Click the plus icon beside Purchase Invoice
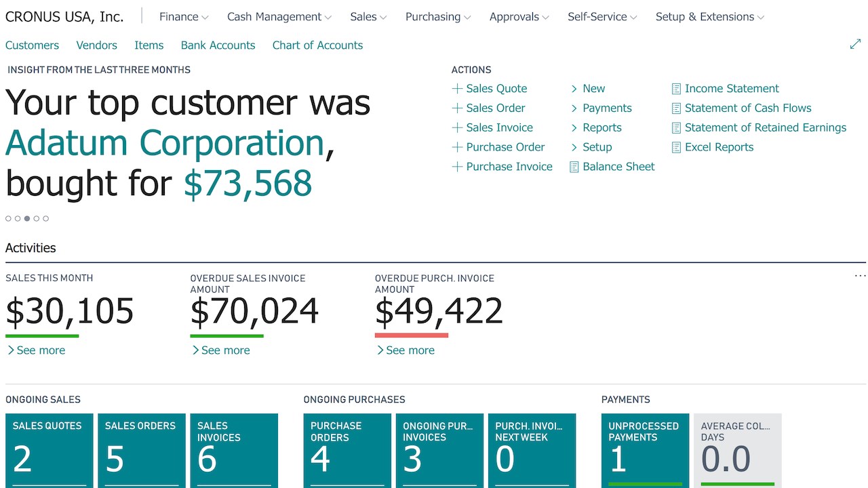The height and width of the screenshot is (488, 868). (457, 167)
